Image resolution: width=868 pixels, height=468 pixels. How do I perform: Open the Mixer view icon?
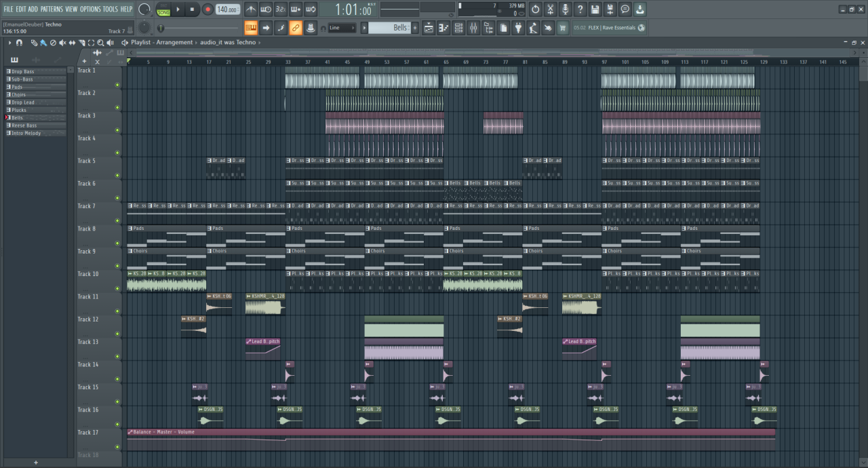[473, 28]
